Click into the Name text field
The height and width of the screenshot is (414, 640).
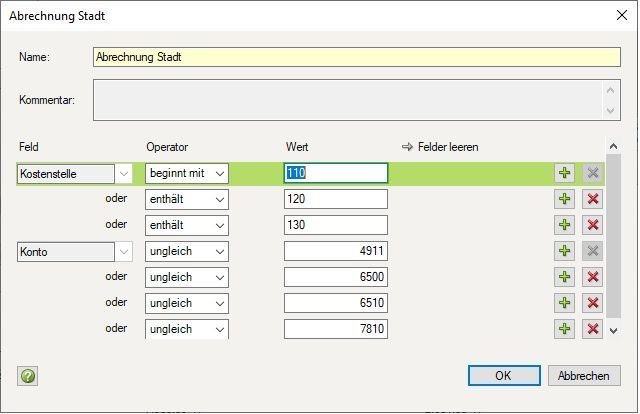point(355,57)
